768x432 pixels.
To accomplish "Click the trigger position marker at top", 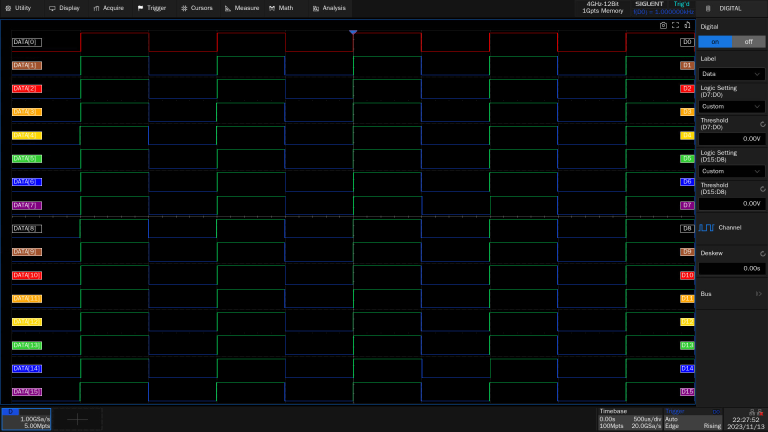I will click(x=353, y=33).
